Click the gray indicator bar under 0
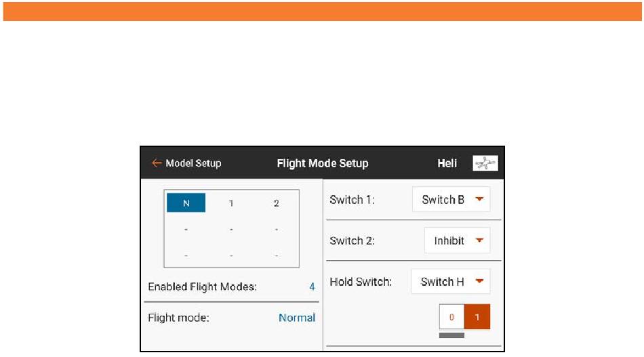 [451, 335]
